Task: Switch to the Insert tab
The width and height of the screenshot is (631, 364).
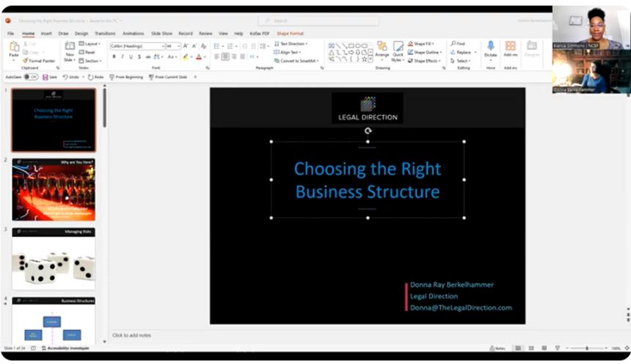Action: click(x=46, y=34)
